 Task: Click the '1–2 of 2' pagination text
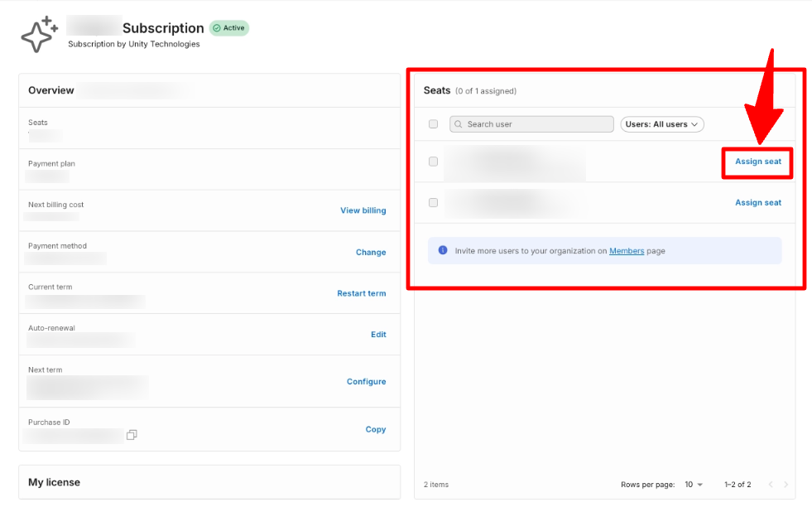click(738, 485)
